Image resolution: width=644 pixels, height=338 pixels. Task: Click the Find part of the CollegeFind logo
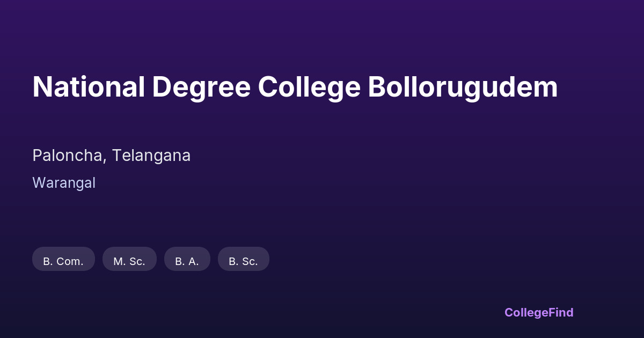(561, 312)
